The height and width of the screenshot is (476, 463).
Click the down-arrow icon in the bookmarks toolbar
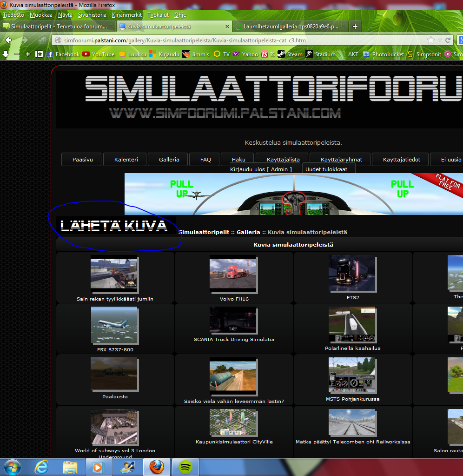(6, 54)
